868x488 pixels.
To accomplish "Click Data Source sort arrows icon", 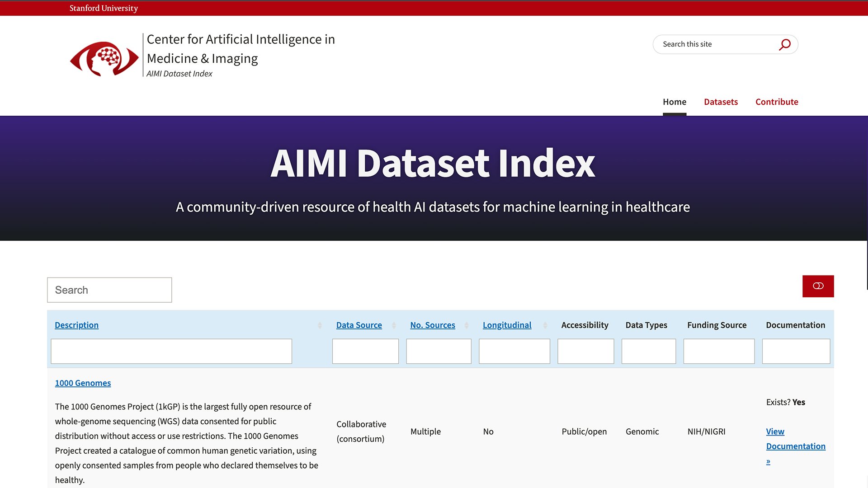I will click(394, 325).
